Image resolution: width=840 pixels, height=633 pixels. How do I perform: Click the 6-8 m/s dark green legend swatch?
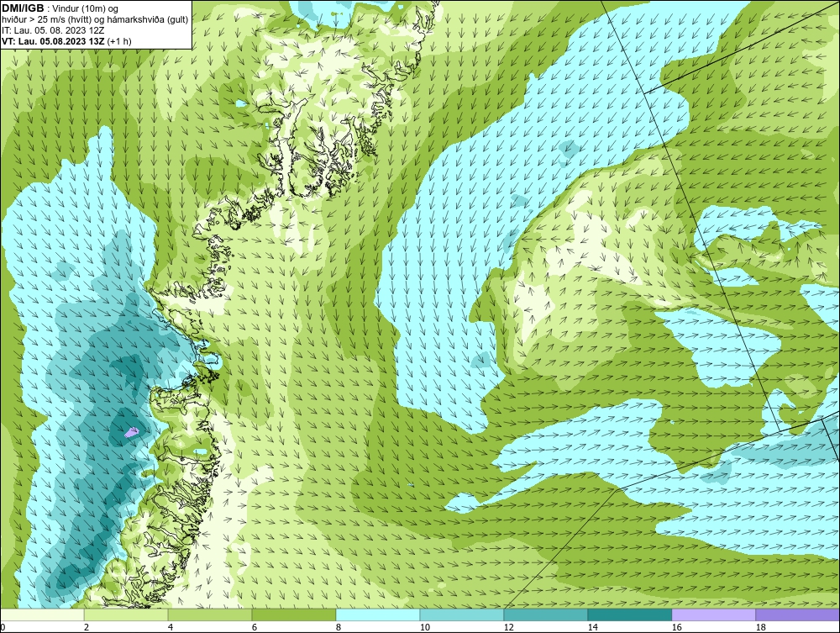(294, 615)
